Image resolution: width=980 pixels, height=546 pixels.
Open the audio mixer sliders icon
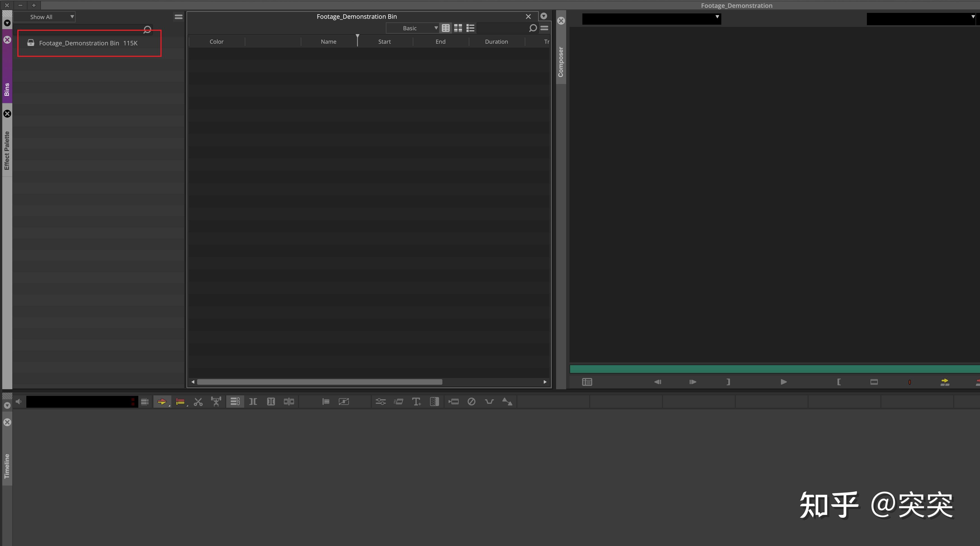tap(381, 402)
